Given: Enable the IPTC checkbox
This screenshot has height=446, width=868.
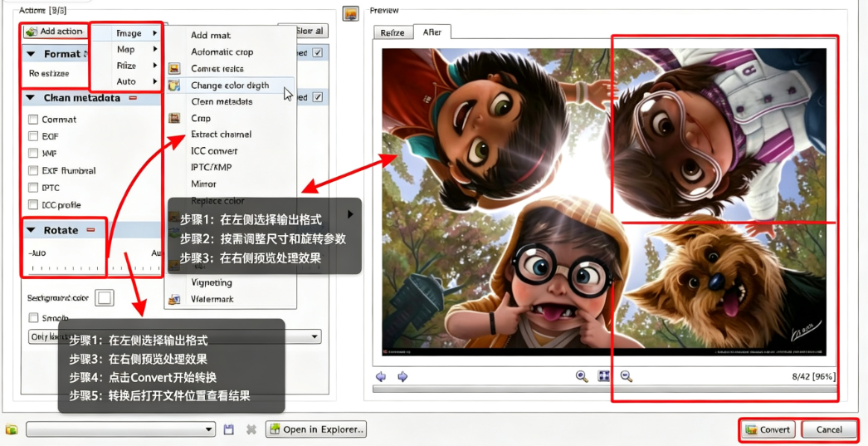Looking at the screenshot, I should pyautogui.click(x=33, y=188).
